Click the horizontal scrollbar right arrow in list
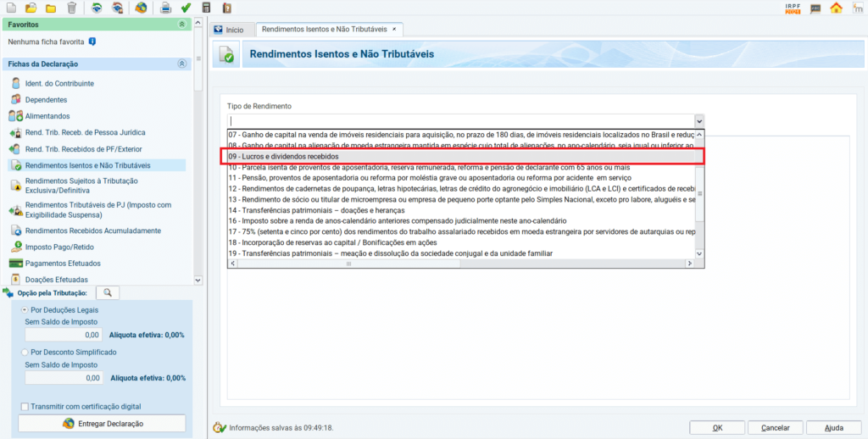Image resolution: width=868 pixels, height=439 pixels. pyautogui.click(x=689, y=264)
